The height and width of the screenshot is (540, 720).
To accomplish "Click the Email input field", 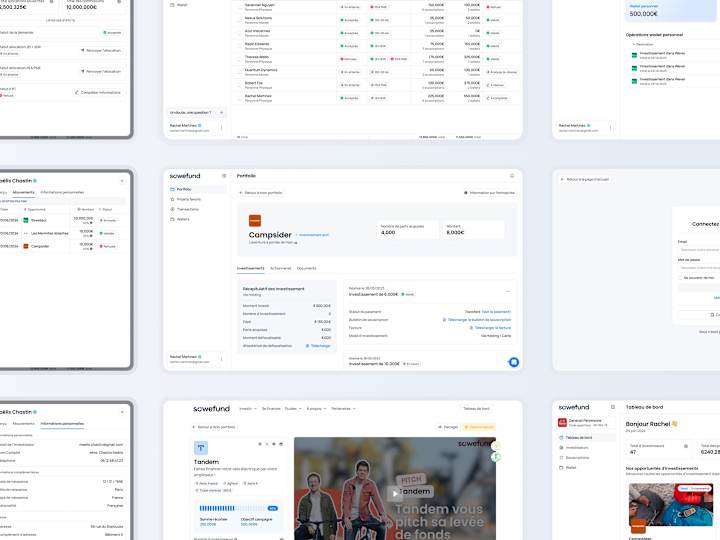I will tap(699, 250).
